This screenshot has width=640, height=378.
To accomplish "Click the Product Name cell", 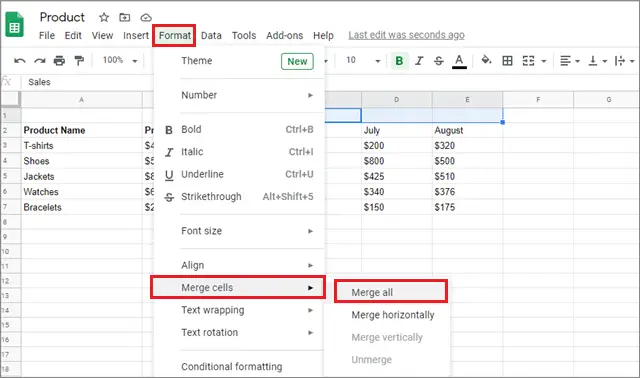I will [x=82, y=130].
